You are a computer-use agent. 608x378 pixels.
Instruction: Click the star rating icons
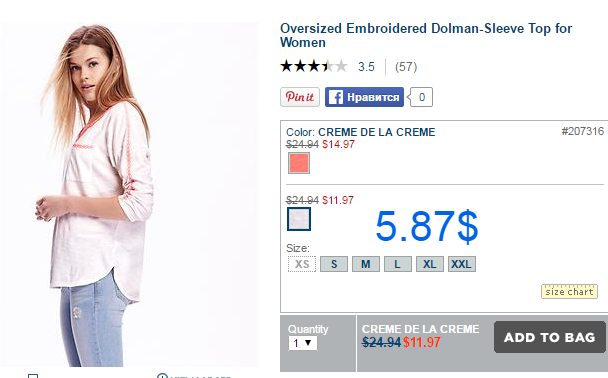tap(314, 66)
